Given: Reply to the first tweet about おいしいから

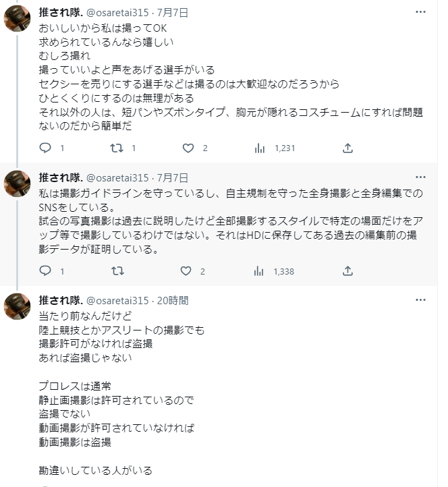Looking at the screenshot, I should (x=45, y=148).
